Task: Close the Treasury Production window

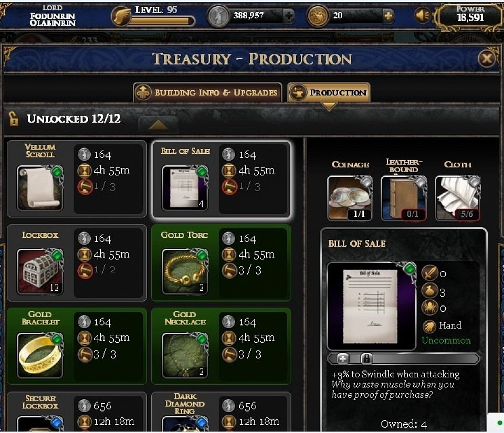Action: coord(487,59)
